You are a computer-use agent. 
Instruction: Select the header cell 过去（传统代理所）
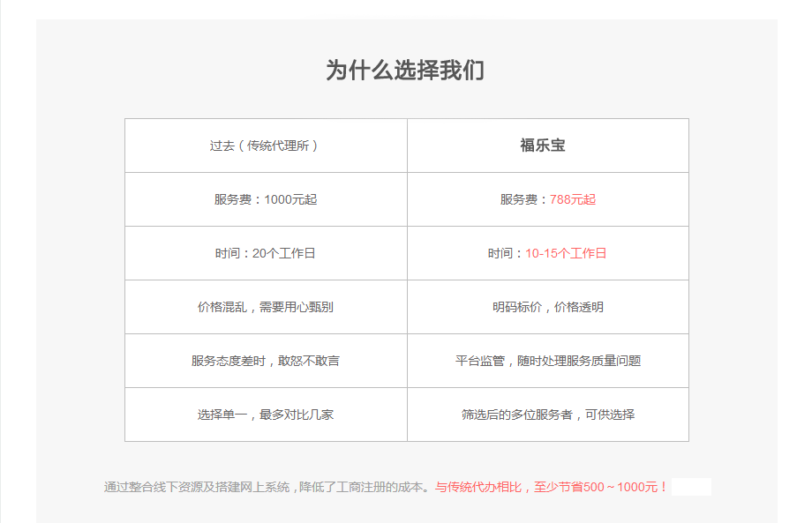(266, 146)
